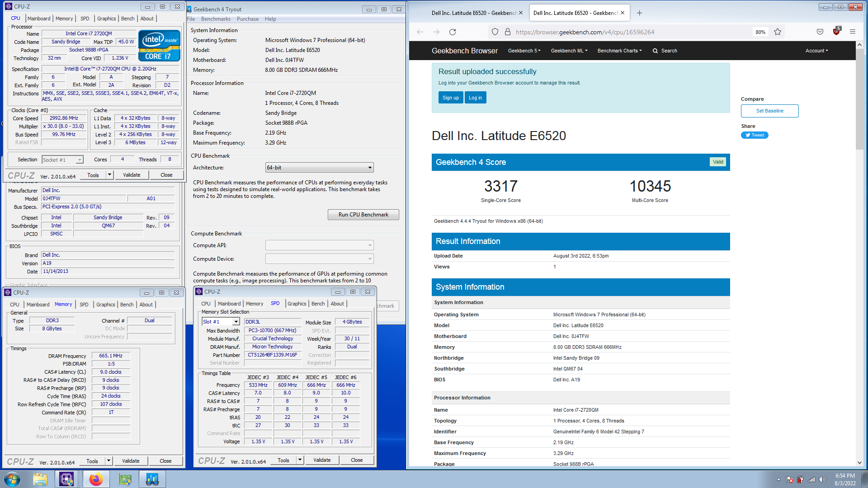Image resolution: width=868 pixels, height=488 pixels.
Task: Open the Purchase menu in Geekbench 4
Action: 248,19
